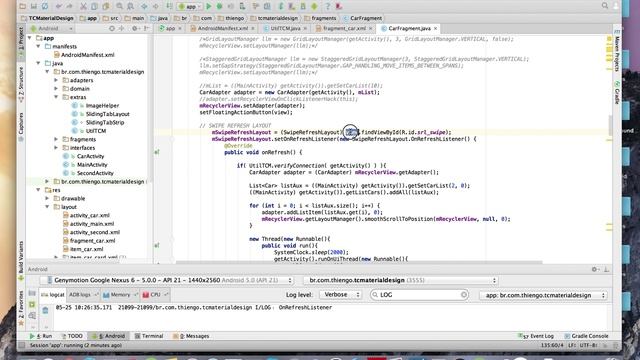Click the Scroll from Source target icon
Screen dimensions: 640x360
(x=112, y=29)
